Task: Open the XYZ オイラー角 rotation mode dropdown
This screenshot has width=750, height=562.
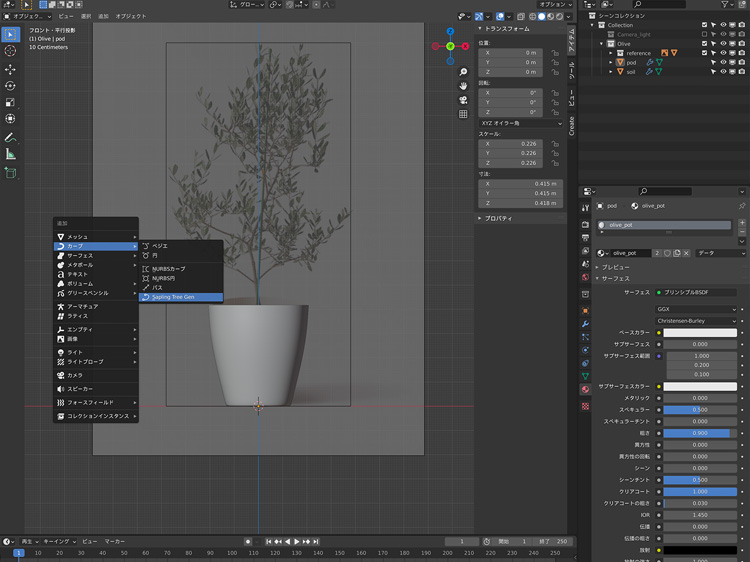Action: click(x=519, y=122)
